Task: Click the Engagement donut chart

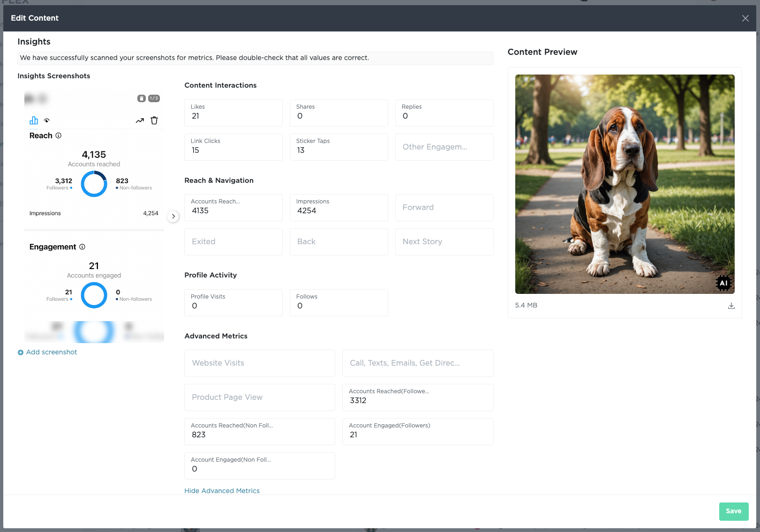Action: pos(94,295)
